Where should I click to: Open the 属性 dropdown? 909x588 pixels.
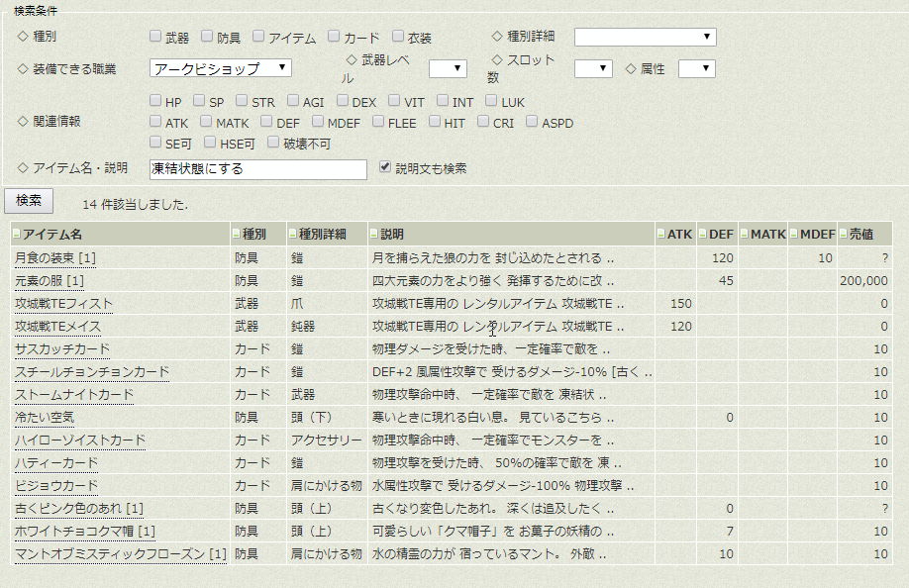pos(697,69)
